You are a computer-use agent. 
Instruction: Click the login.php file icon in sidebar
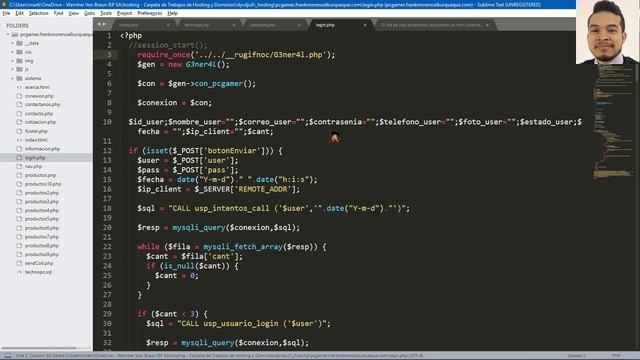click(x=19, y=158)
